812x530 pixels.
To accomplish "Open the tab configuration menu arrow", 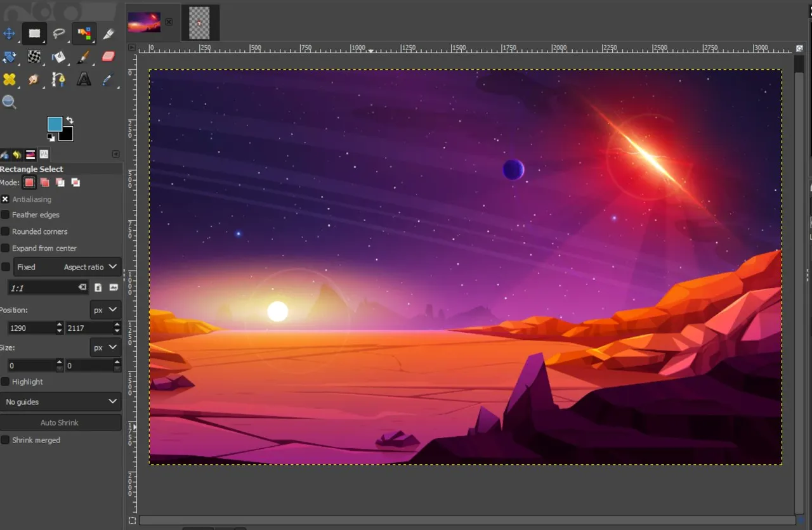I will 115,154.
